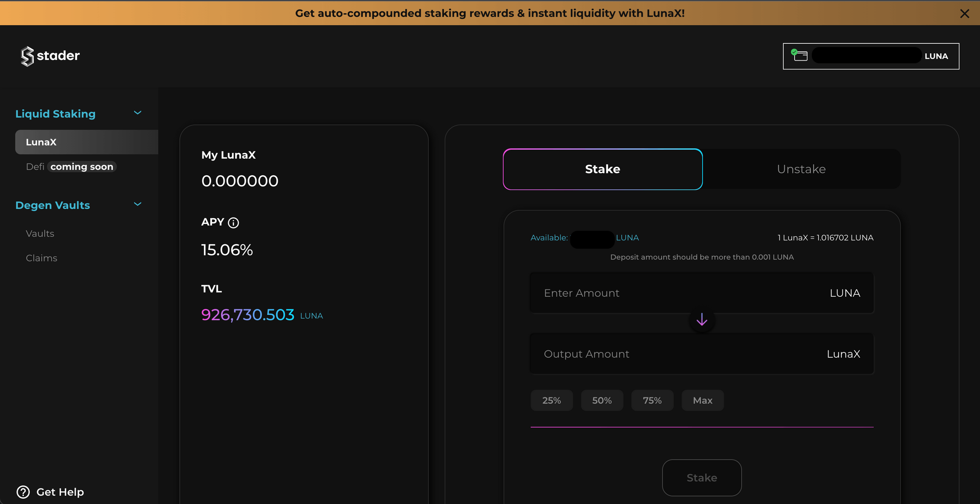The width and height of the screenshot is (980, 504).
Task: Select the 75% amount preset
Action: [x=652, y=401]
